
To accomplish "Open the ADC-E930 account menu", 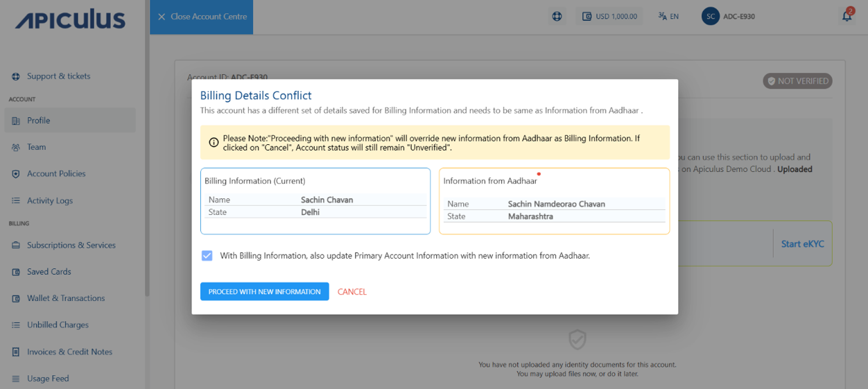I will point(729,17).
